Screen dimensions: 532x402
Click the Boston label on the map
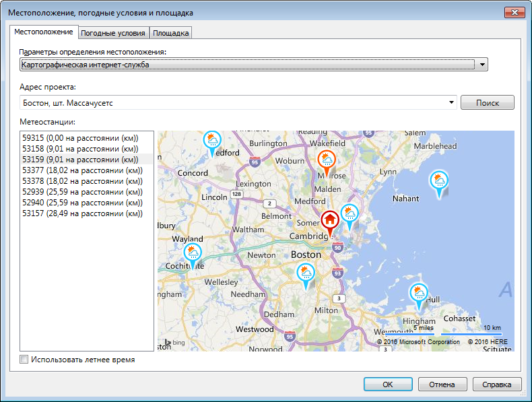click(306, 255)
